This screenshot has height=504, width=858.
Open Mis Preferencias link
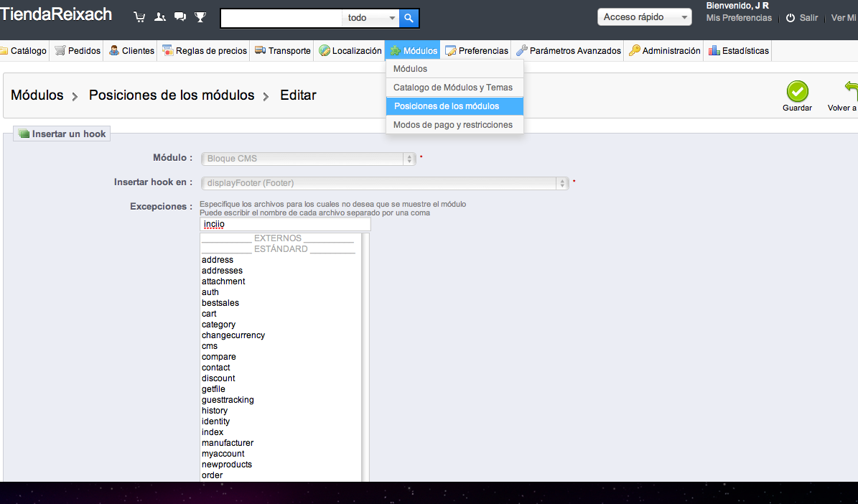point(739,18)
